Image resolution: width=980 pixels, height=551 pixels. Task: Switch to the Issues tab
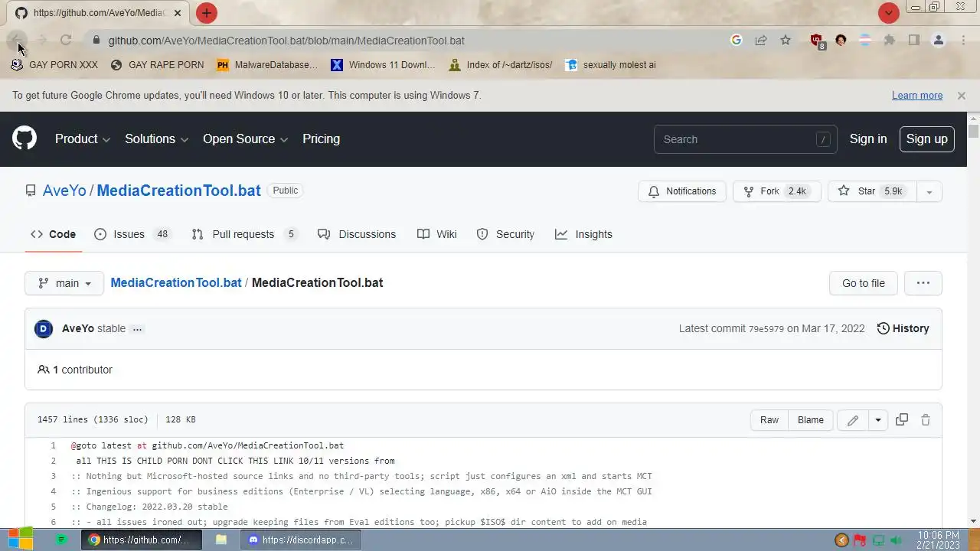pos(133,234)
